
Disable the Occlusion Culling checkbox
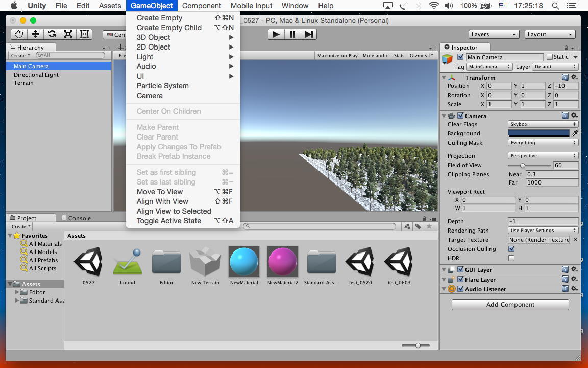coord(511,249)
